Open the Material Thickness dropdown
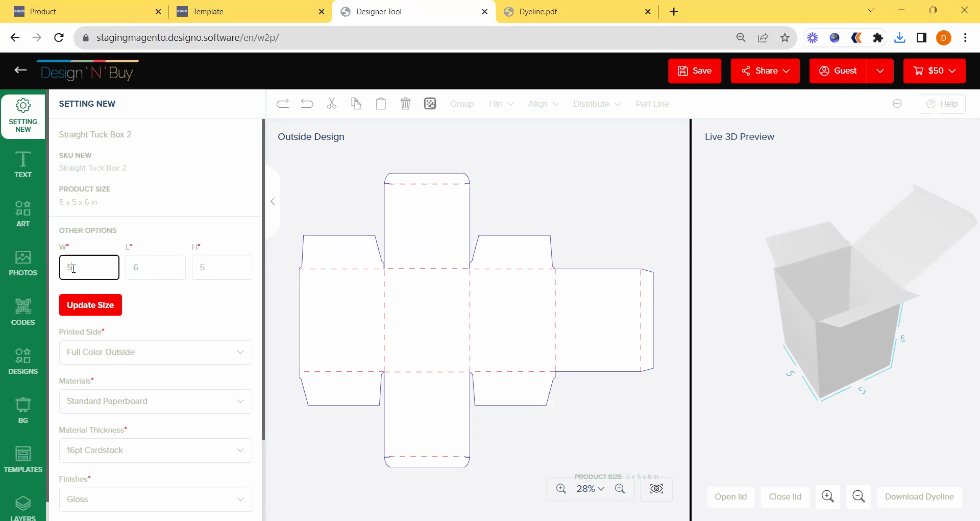The image size is (980, 521). (x=156, y=451)
